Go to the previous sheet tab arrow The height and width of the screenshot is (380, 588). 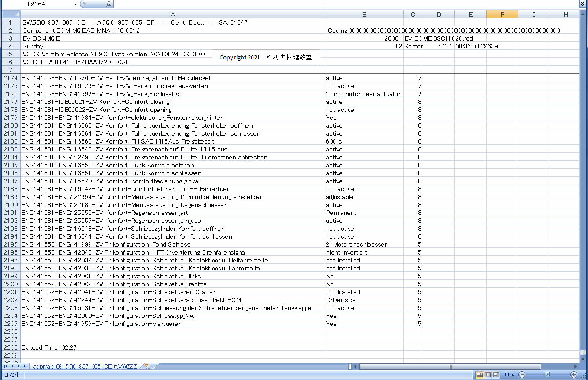[12, 366]
